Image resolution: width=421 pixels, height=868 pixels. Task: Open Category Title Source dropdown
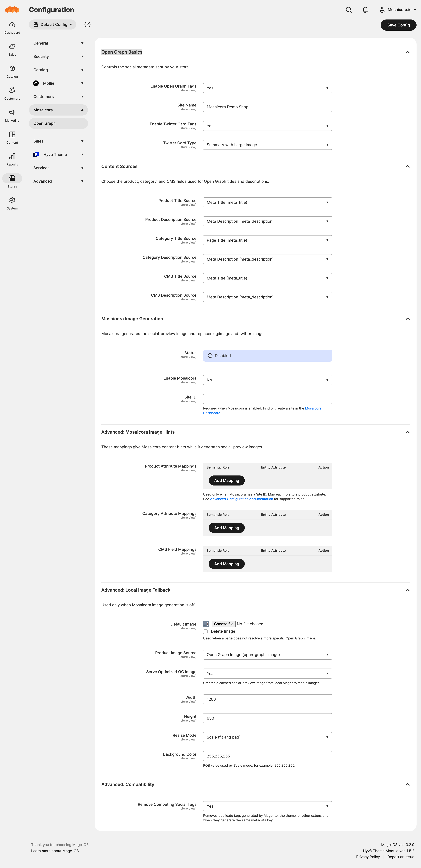pyautogui.click(x=267, y=240)
